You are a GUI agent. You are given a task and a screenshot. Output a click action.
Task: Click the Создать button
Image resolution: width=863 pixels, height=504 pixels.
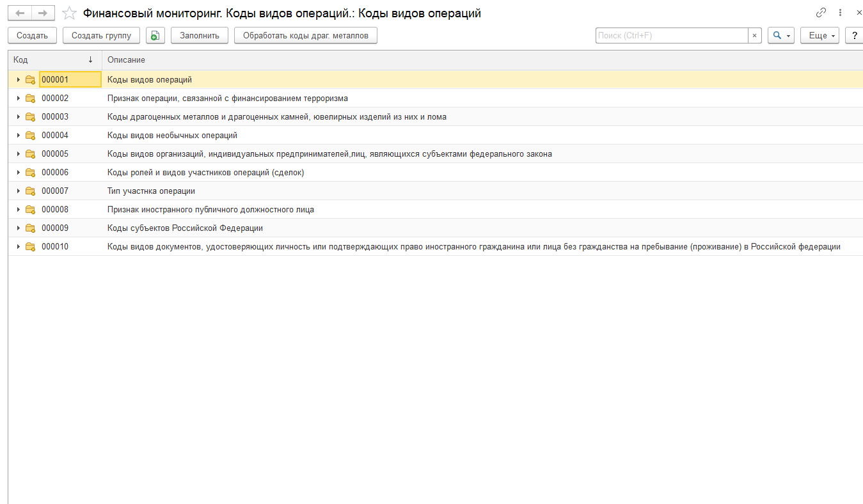(33, 36)
